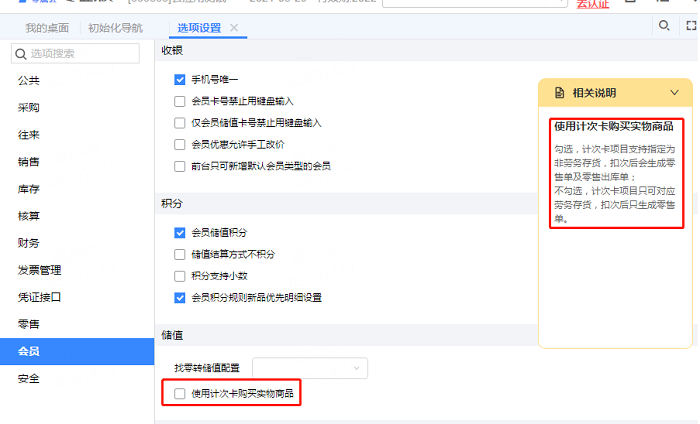This screenshot has height=424, width=700.
Task: Select 凭证接口 in the sidebar
Action: (x=40, y=297)
